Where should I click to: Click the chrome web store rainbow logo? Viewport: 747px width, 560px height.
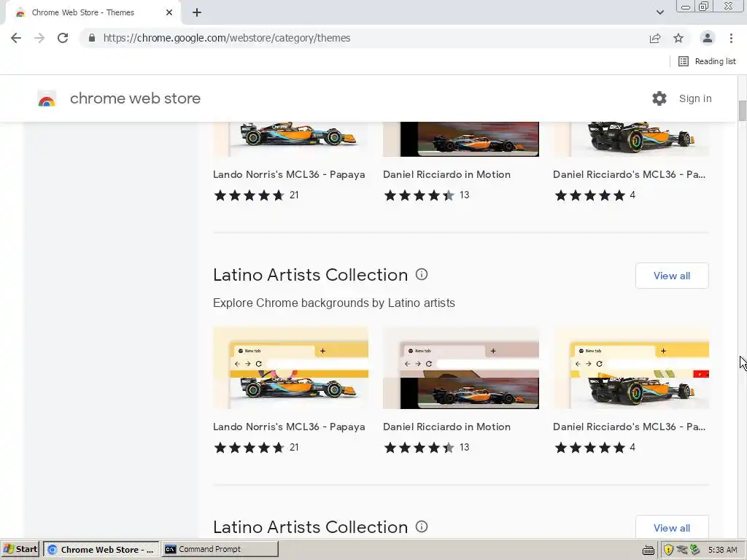[47, 98]
